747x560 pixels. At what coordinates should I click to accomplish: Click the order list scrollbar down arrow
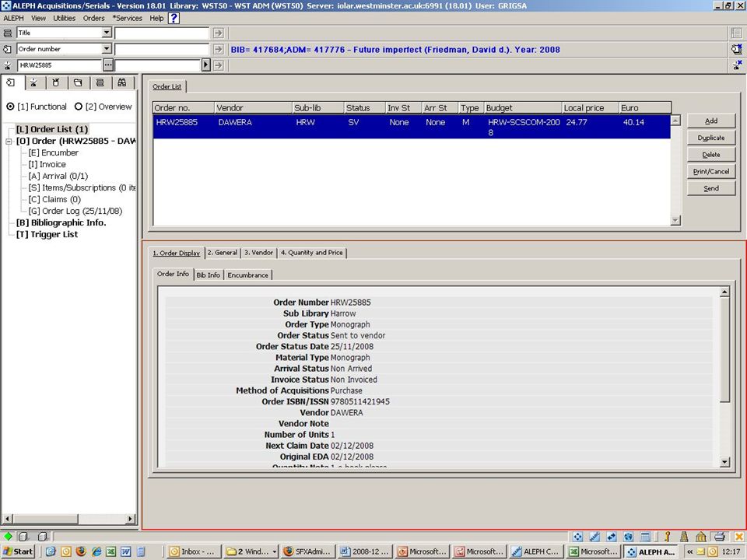[x=675, y=220]
